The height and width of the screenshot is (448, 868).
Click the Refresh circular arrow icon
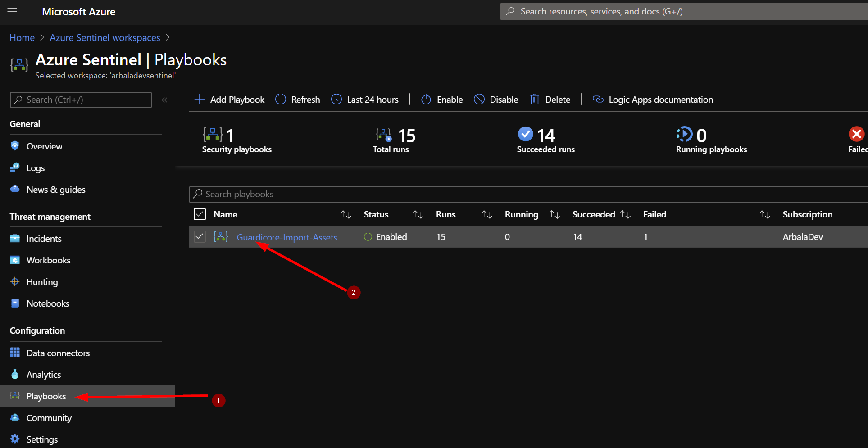[280, 99]
